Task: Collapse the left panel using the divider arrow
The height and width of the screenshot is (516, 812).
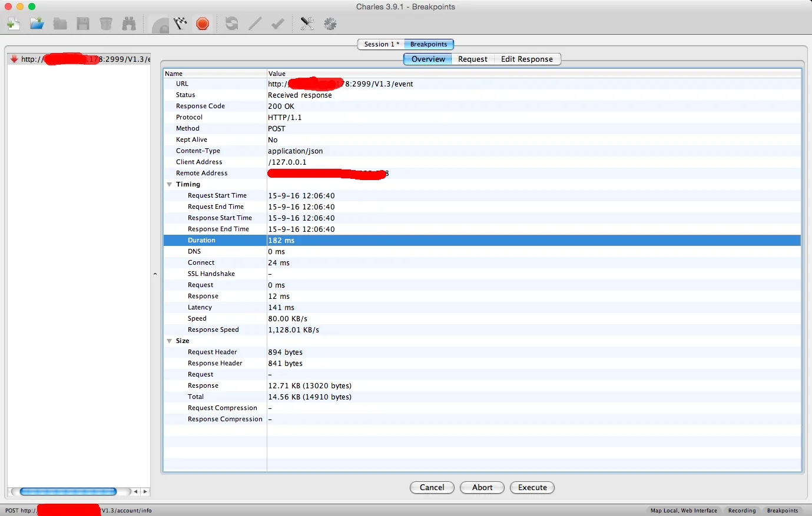Action: click(155, 274)
